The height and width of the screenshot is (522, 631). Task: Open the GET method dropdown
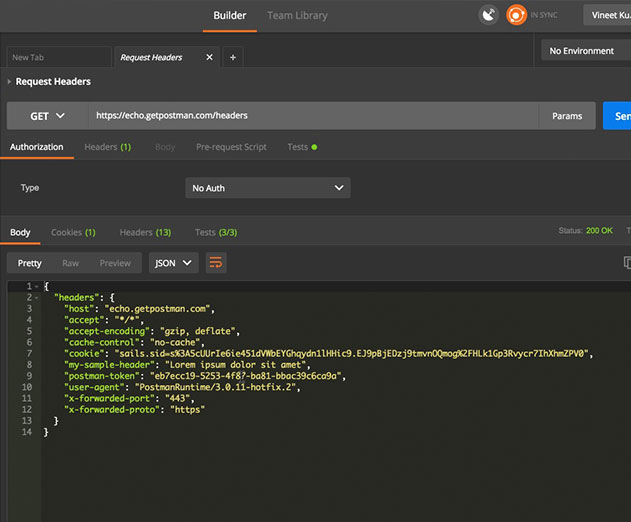[x=47, y=116]
